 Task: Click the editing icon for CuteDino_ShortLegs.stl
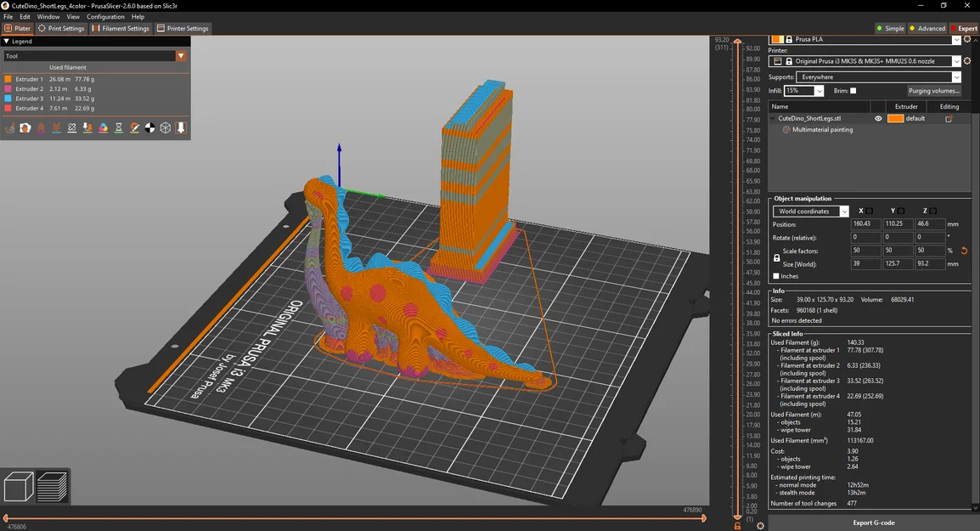coord(949,118)
